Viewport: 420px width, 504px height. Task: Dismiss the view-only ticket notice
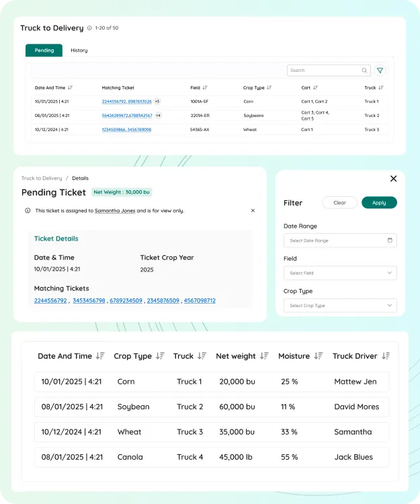[x=253, y=210]
